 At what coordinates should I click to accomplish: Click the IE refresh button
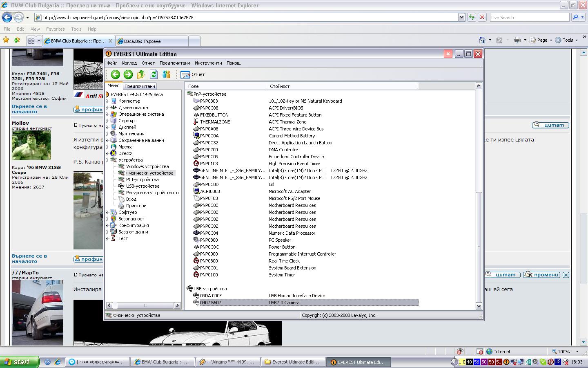[x=471, y=18]
